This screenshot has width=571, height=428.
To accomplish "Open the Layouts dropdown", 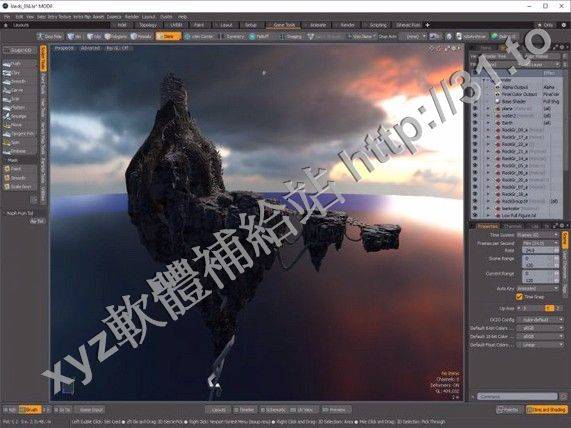I will click(x=21, y=25).
